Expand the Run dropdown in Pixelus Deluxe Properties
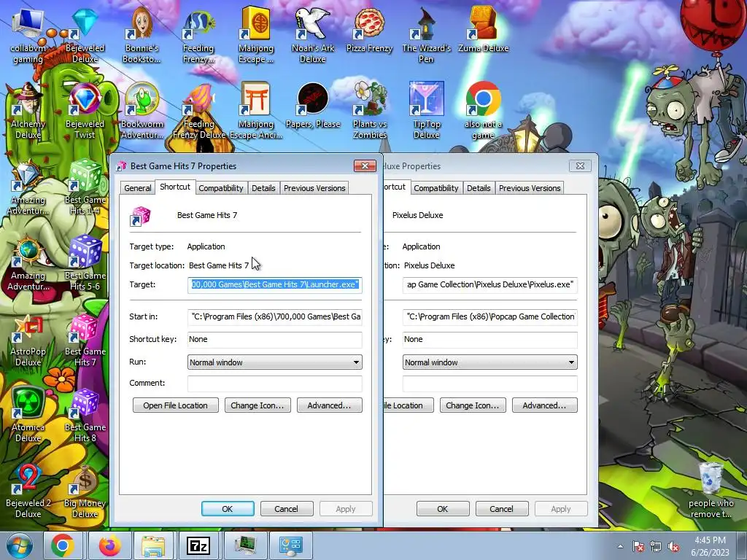The image size is (747, 560). (490, 362)
